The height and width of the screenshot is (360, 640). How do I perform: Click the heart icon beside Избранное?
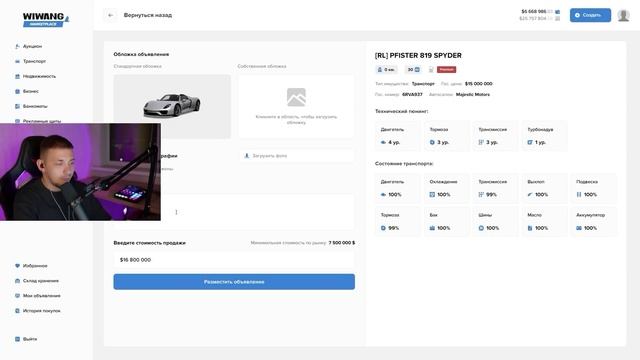(x=17, y=266)
